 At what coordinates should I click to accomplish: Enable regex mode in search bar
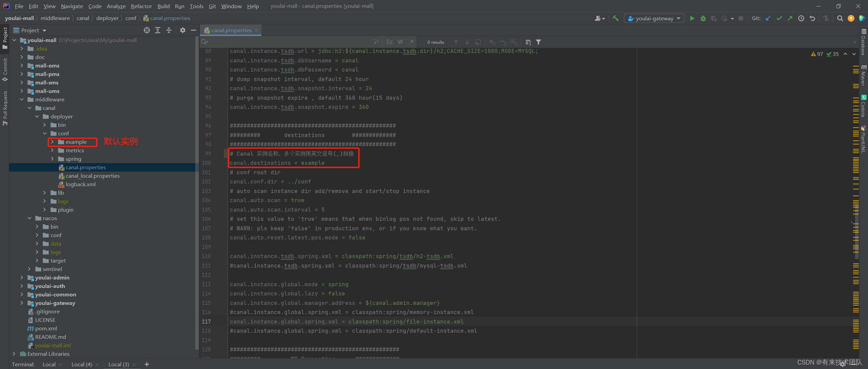[411, 42]
